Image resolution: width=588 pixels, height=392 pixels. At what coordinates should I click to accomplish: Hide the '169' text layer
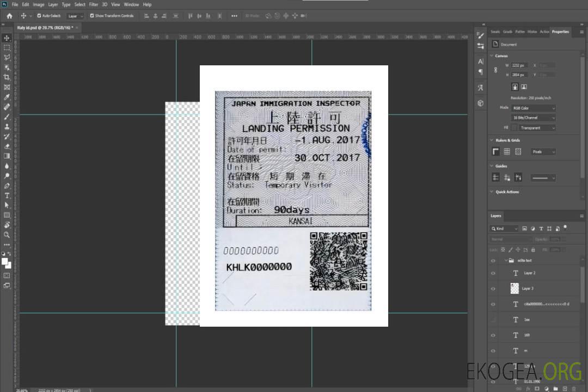(493, 335)
